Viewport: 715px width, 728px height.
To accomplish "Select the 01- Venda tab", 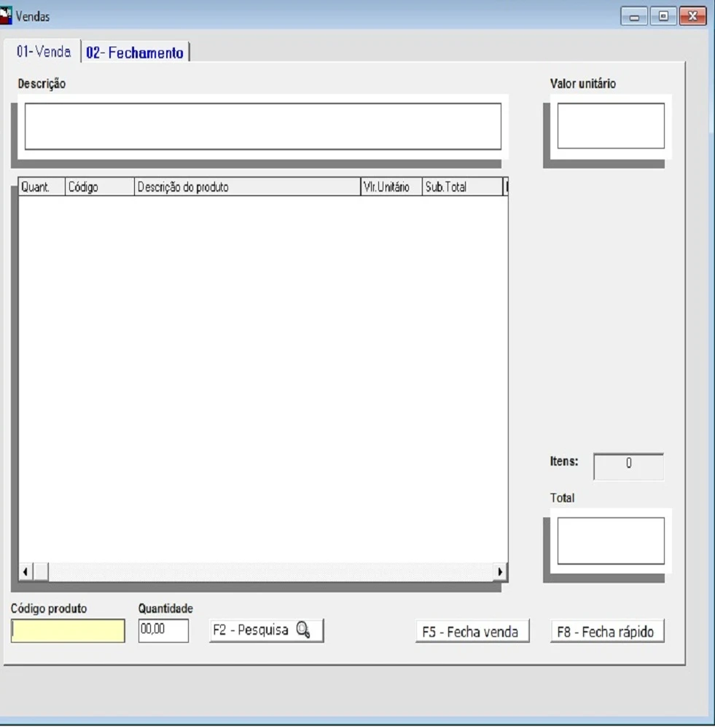I will pyautogui.click(x=44, y=52).
